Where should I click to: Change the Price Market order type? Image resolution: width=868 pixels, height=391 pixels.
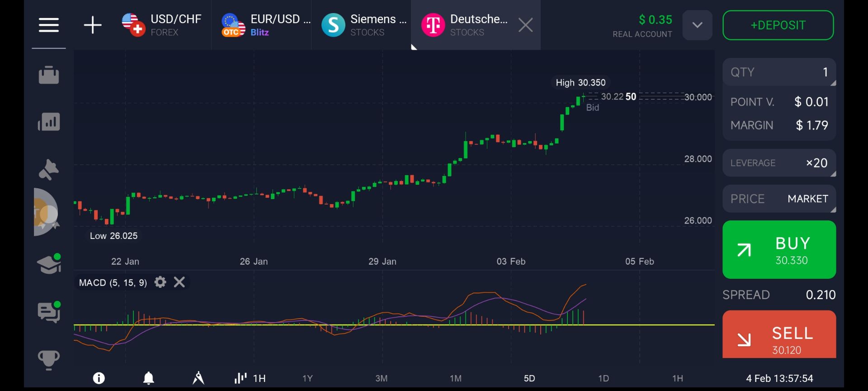click(x=779, y=199)
